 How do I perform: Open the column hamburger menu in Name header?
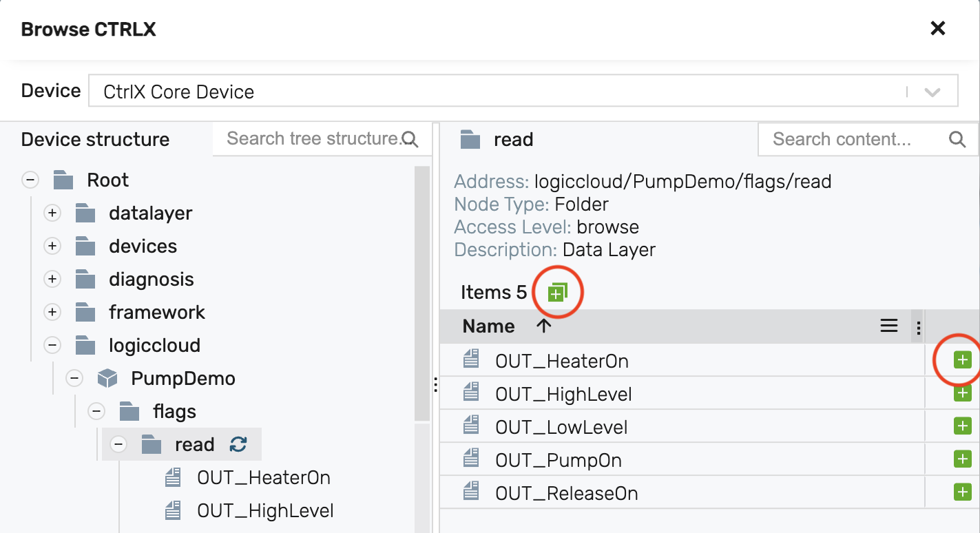point(889,326)
